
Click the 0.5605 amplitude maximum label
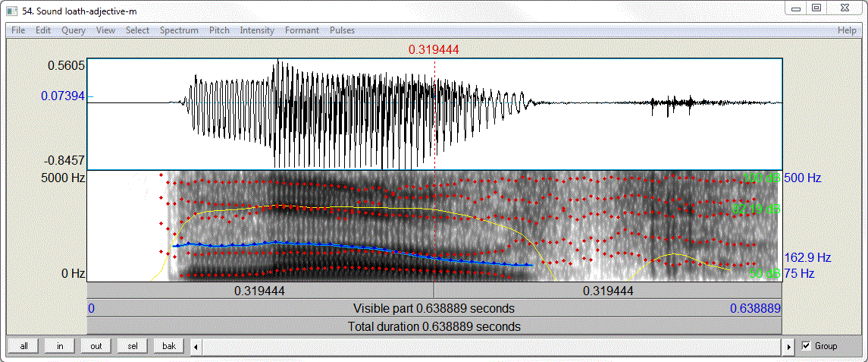pos(67,65)
